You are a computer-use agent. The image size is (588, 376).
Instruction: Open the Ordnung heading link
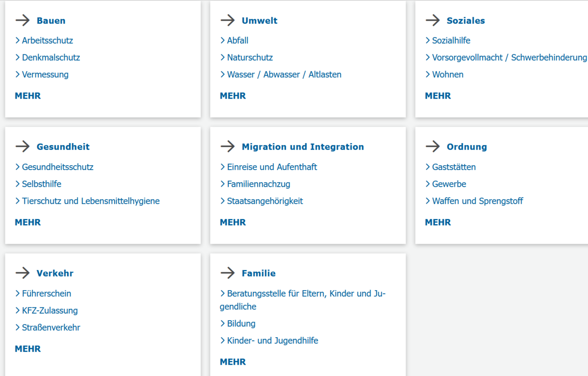tap(466, 147)
